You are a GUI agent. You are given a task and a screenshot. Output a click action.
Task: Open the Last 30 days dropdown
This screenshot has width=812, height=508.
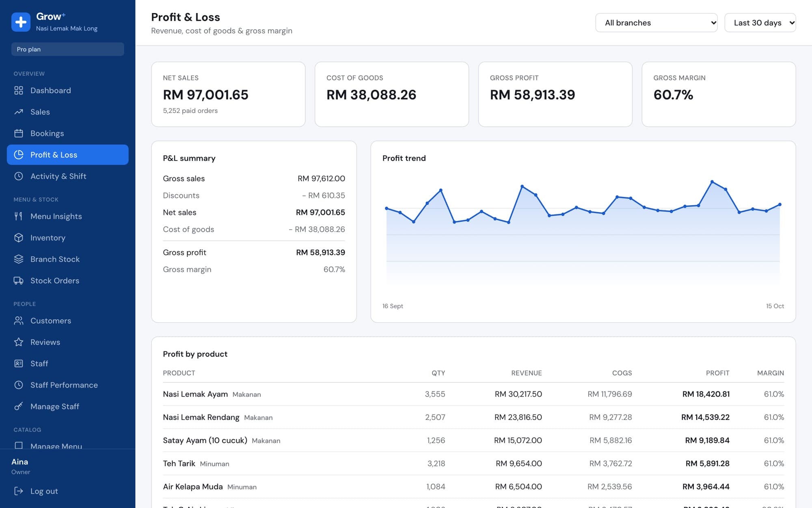tap(760, 23)
